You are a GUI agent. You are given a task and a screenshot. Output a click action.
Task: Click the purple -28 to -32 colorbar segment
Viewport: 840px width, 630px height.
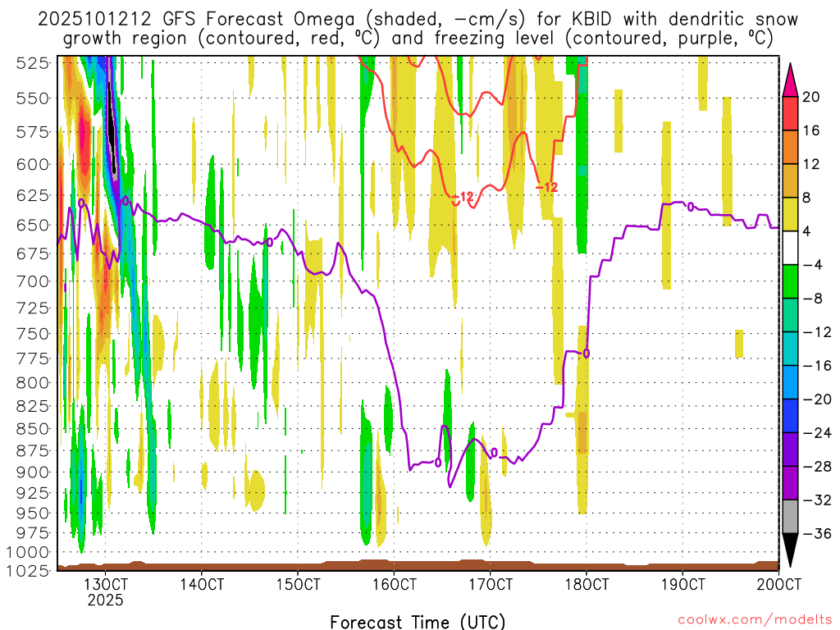click(x=790, y=483)
